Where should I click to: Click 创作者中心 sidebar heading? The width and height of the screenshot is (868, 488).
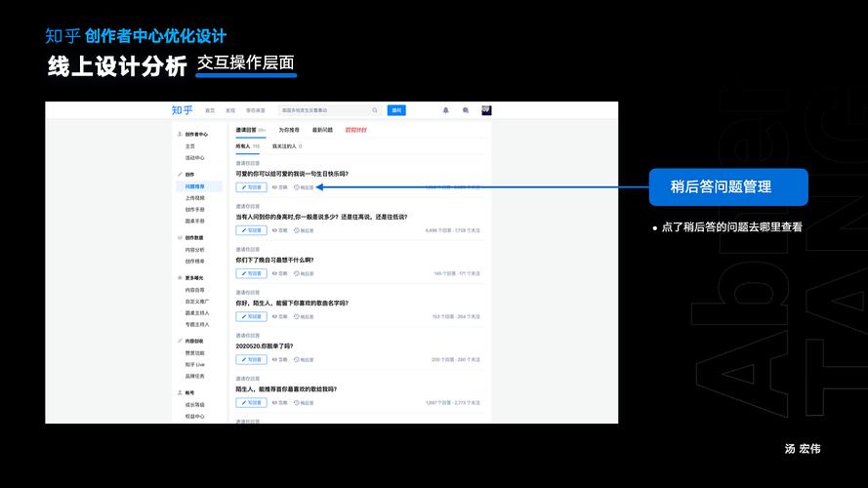coord(196,135)
